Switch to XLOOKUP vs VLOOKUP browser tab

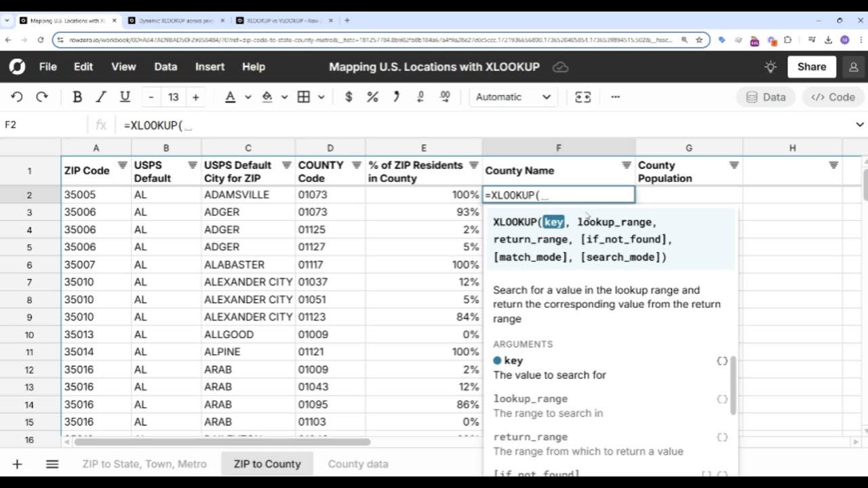(x=284, y=20)
